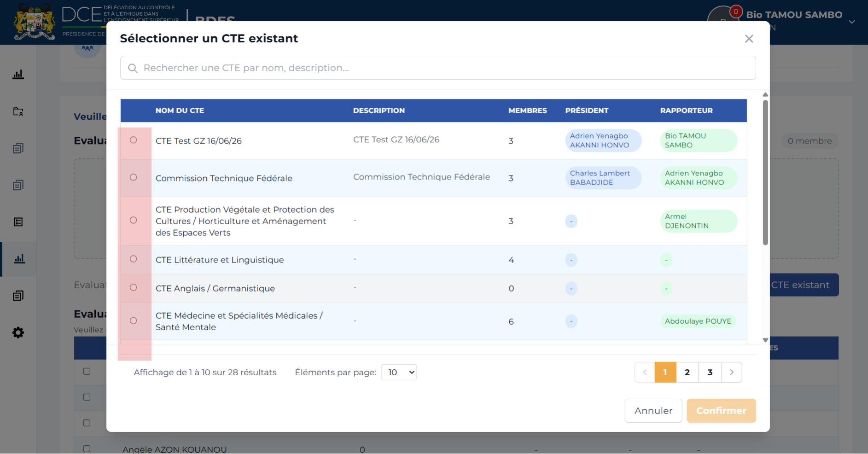Screen dimensions: 868x454
Task: Toggle the first background table checkbox
Action: pyautogui.click(x=87, y=371)
